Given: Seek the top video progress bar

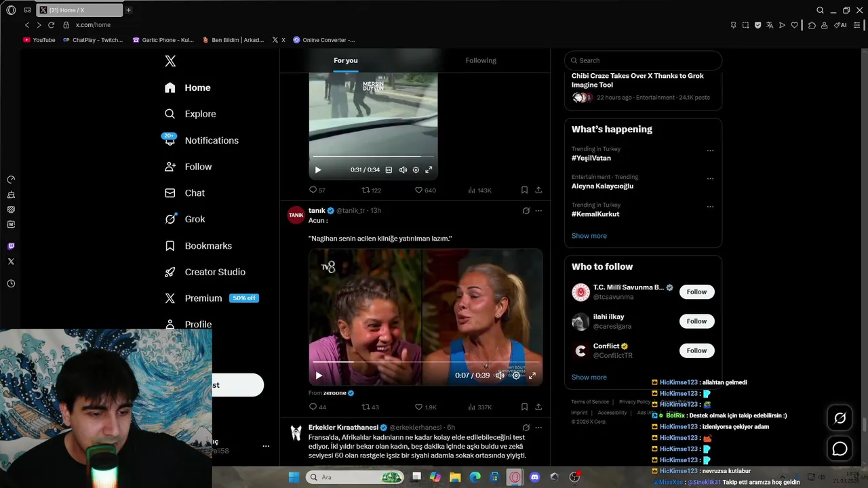Looking at the screenshot, I should 373,157.
